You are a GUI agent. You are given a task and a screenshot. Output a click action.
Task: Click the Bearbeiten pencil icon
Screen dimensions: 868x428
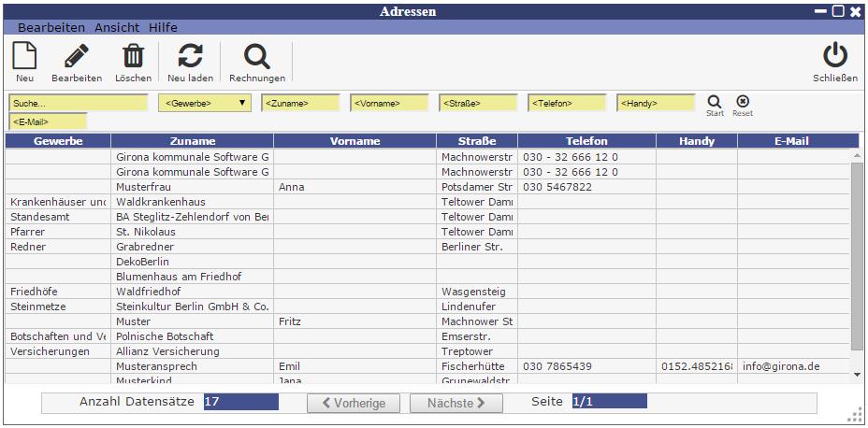77,57
